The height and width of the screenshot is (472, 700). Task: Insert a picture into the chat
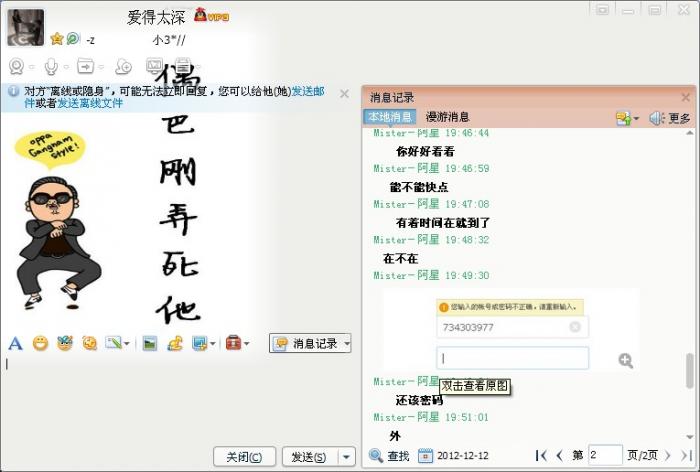click(x=150, y=343)
